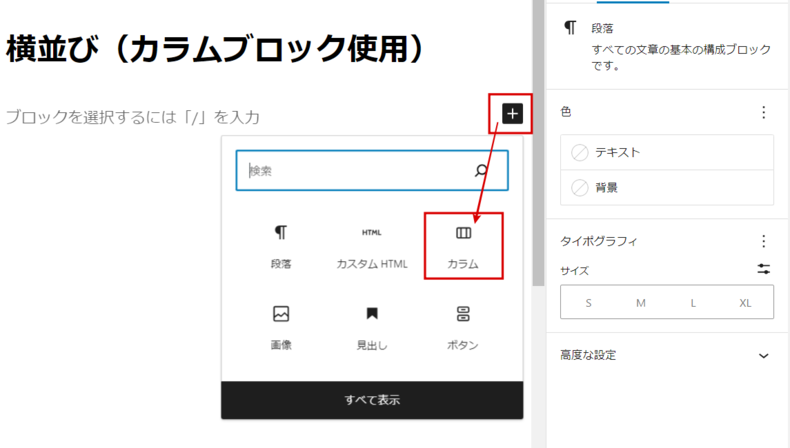Select the Paragraph (段落) block in the inserter
The height and width of the screenshot is (448, 790).
(281, 246)
